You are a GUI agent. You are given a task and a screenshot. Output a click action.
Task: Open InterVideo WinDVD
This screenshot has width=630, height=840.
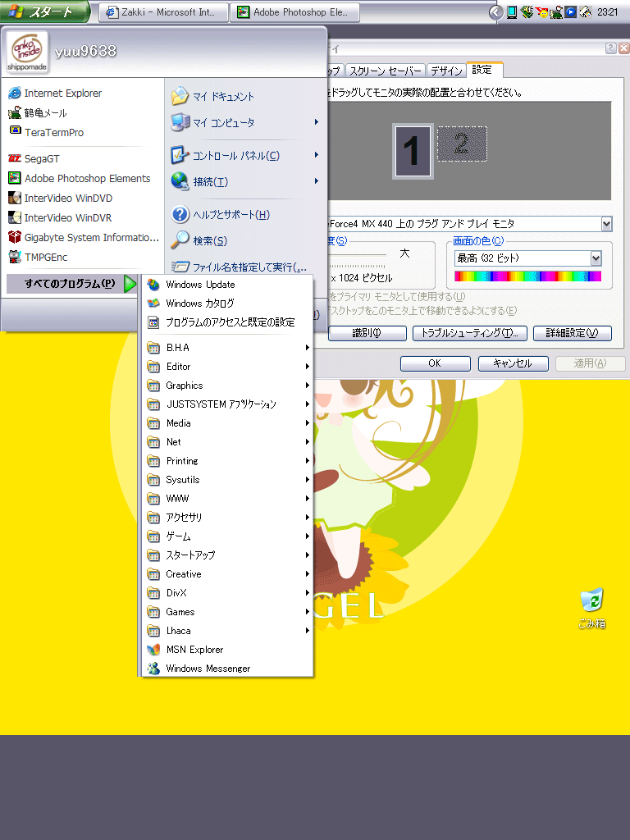[67, 198]
